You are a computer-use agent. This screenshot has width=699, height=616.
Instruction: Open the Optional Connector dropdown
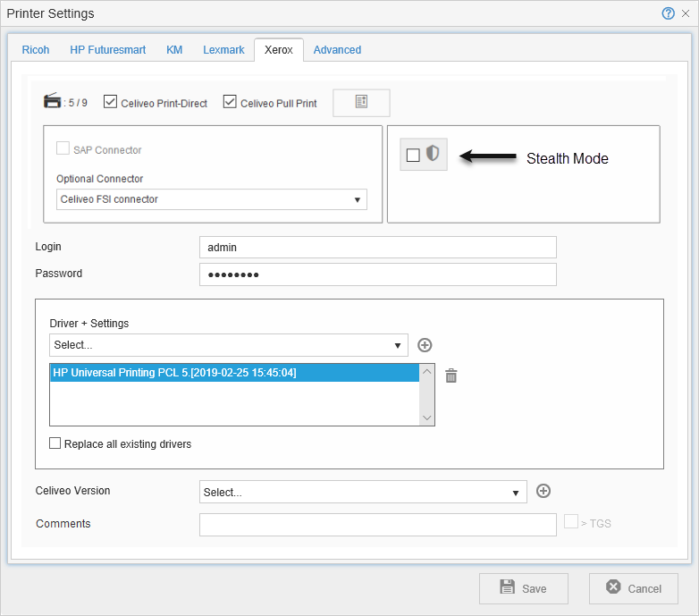212,199
